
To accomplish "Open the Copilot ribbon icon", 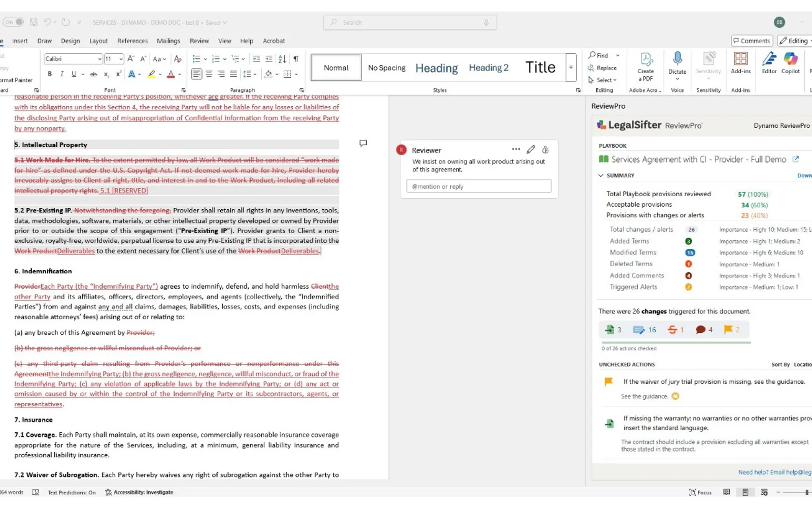I will point(791,62).
